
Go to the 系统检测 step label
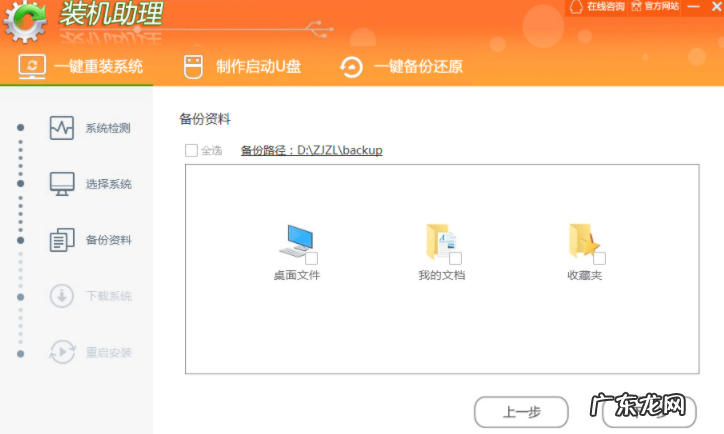coord(108,128)
